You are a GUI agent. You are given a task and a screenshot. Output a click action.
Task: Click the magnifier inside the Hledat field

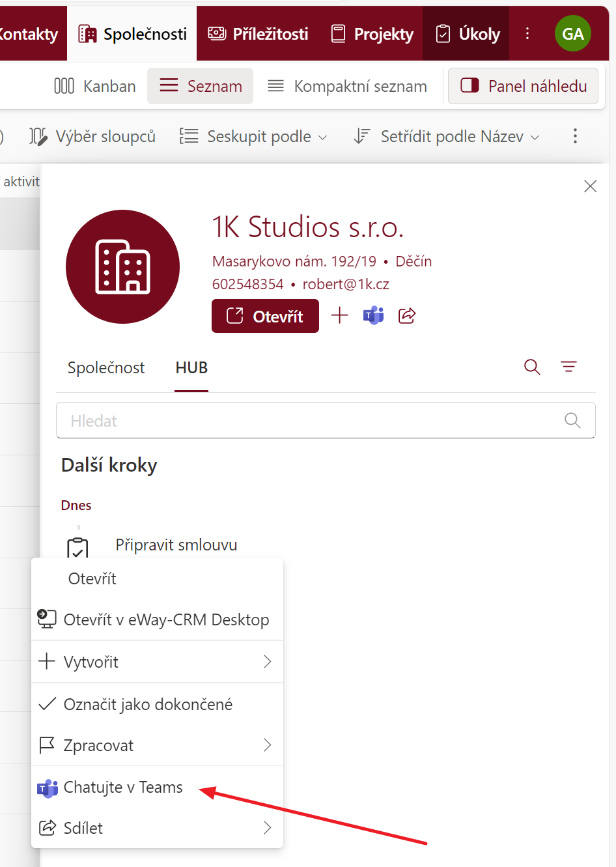[x=572, y=420]
